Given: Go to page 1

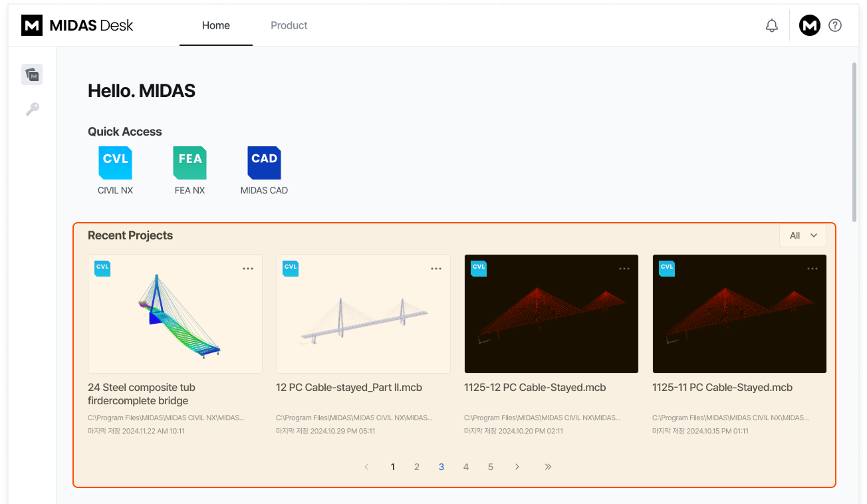Looking at the screenshot, I should [393, 467].
